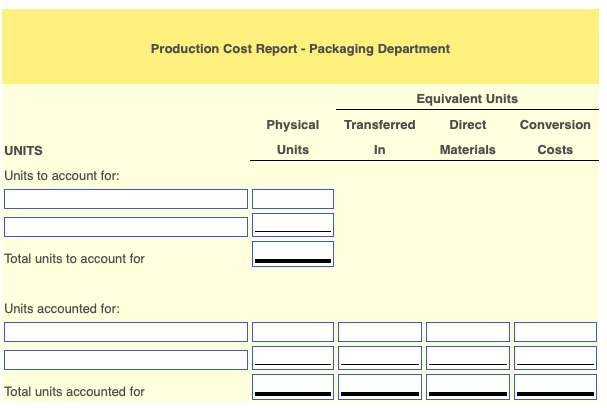Click second label field under Units accounted for
The image size is (607, 408).
(x=126, y=360)
